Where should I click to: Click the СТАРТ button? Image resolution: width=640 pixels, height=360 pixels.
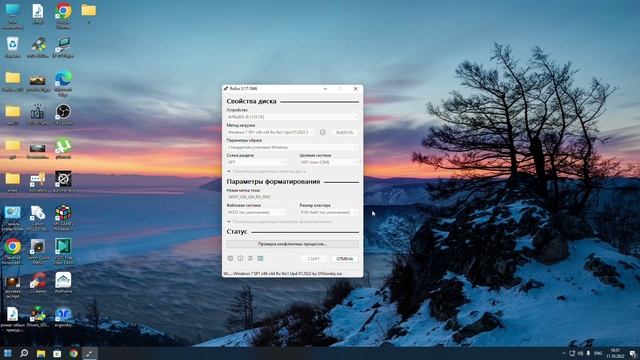313,259
